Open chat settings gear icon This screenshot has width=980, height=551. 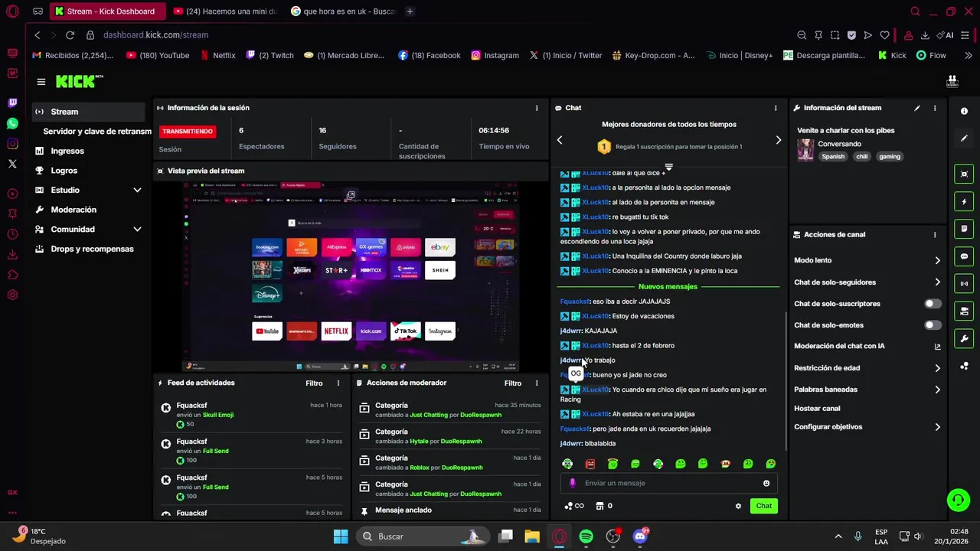point(738,506)
